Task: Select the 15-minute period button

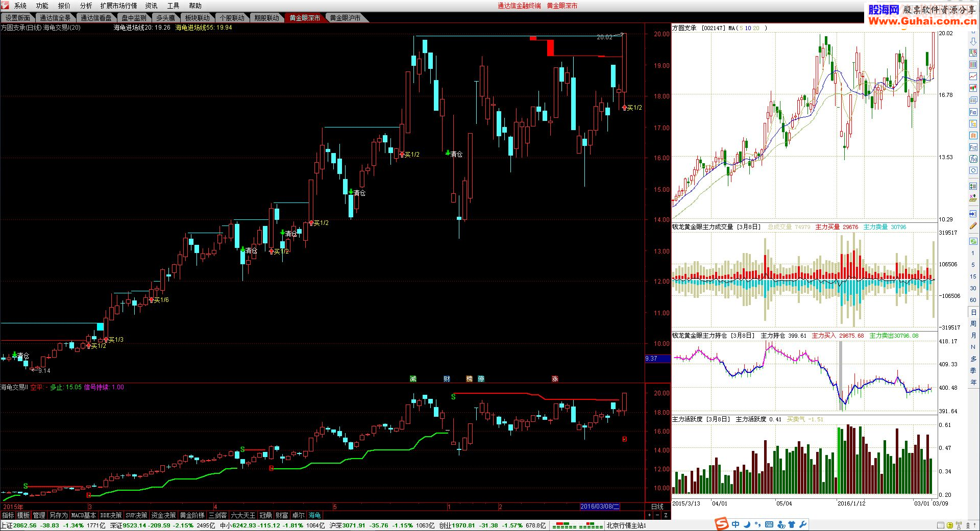Action: (973, 277)
